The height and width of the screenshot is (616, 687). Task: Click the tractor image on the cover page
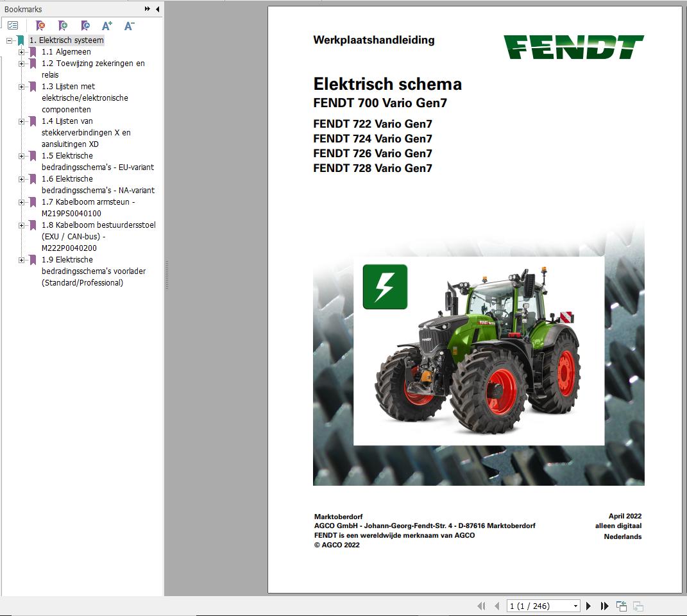point(479,351)
